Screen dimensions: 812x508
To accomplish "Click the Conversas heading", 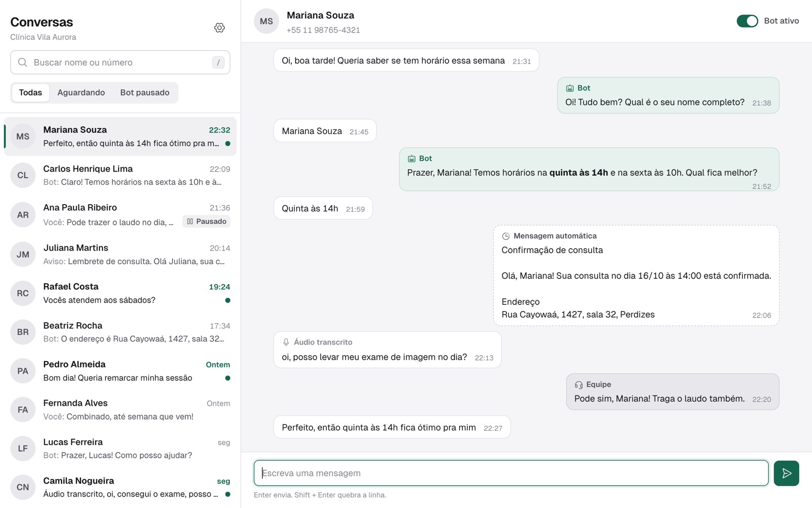I will click(42, 22).
